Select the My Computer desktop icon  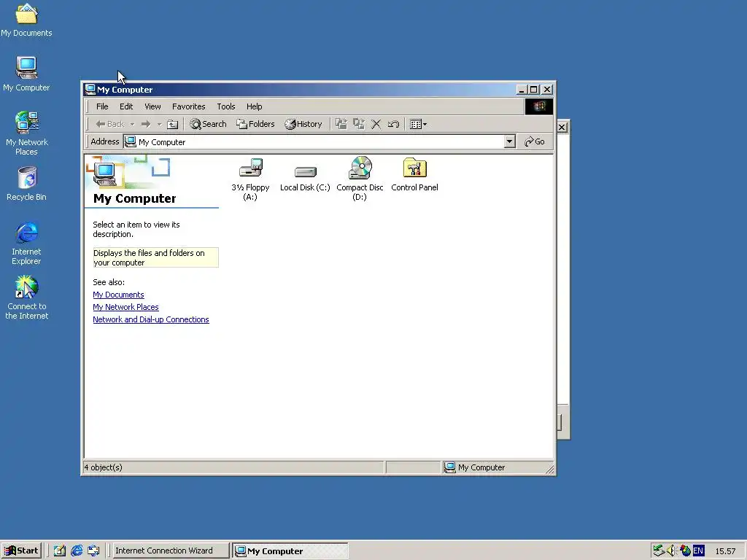(27, 74)
